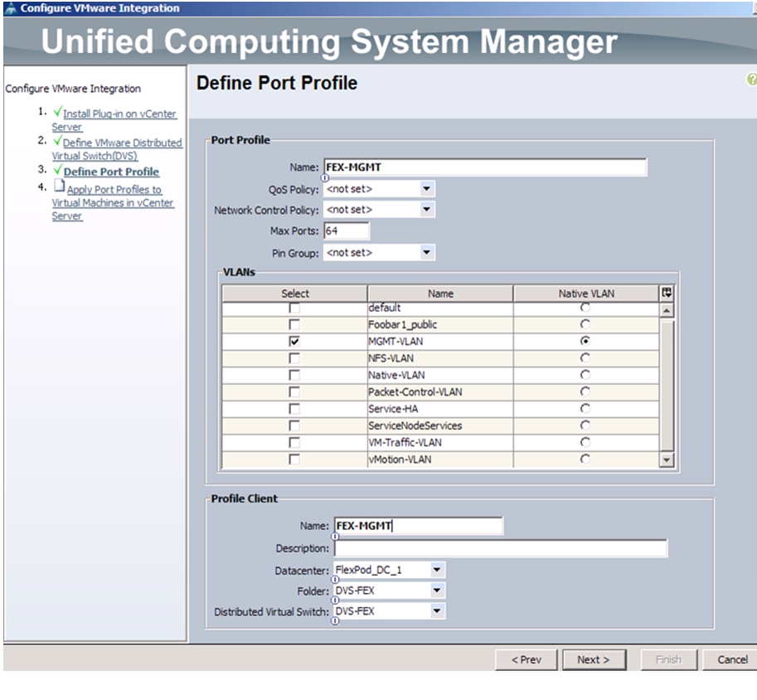Click the info indicator under Folder dropdown
757x700 pixels.
pos(335,600)
